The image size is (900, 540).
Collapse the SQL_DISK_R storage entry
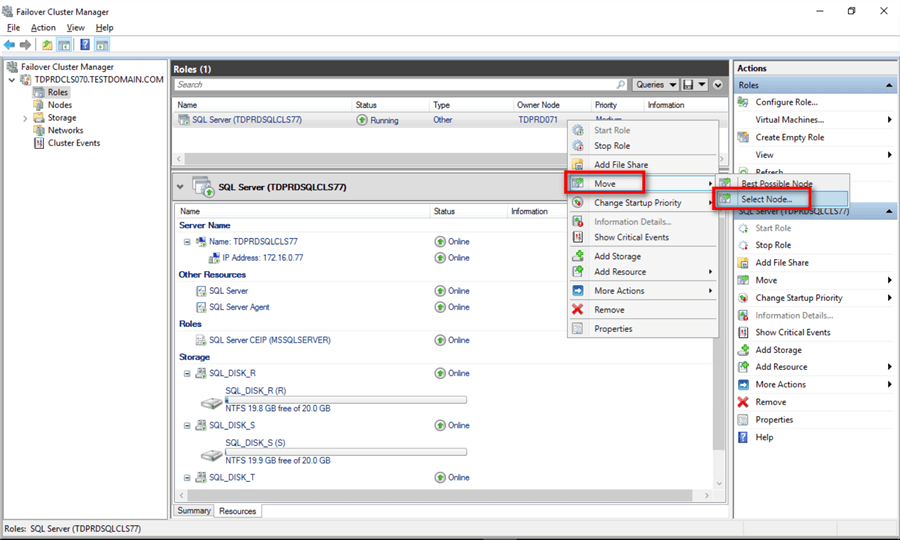click(187, 373)
